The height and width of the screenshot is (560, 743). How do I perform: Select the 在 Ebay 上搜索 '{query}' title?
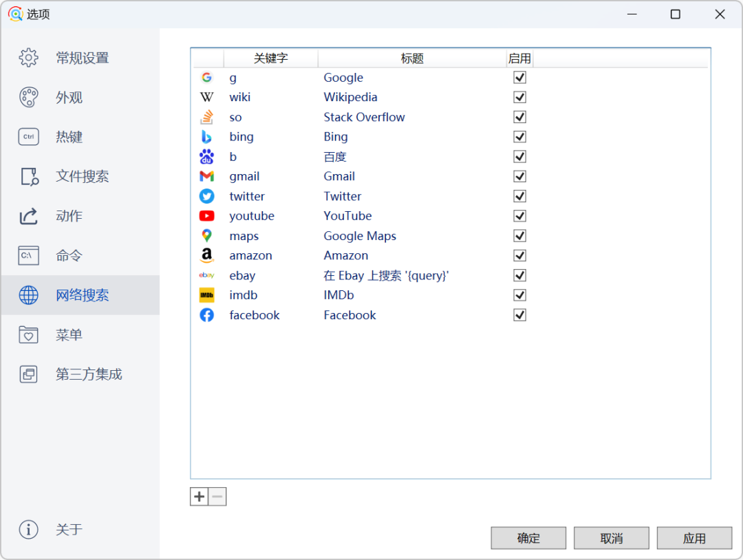pos(386,275)
